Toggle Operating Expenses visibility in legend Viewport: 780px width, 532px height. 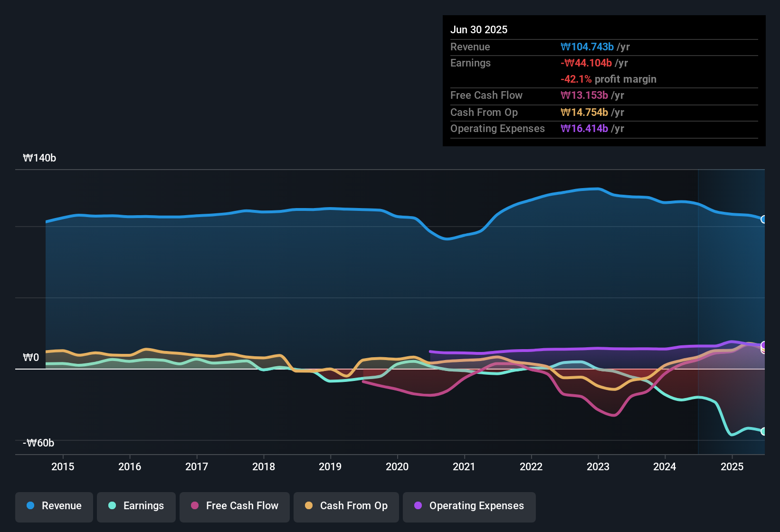point(469,506)
